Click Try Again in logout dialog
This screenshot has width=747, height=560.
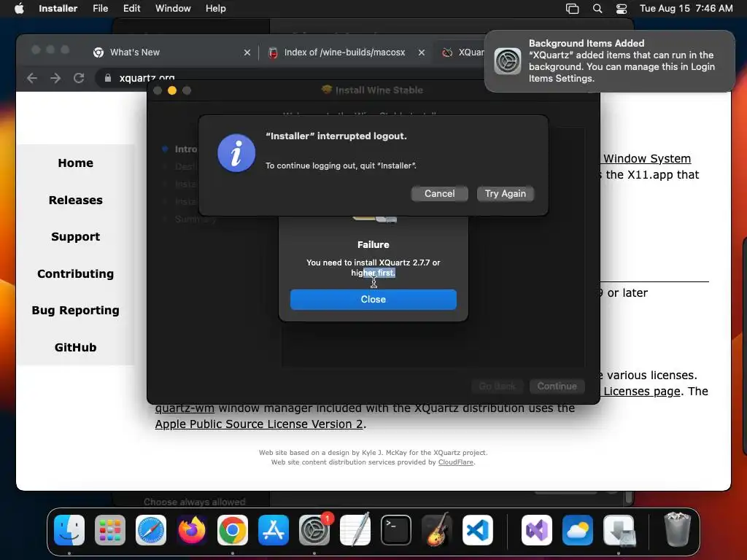[505, 193]
